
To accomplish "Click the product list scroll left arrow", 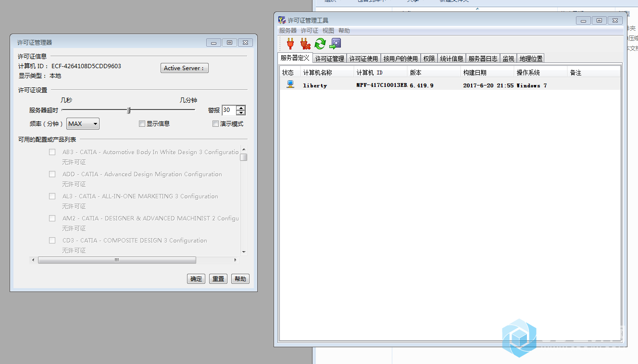I will (33, 260).
